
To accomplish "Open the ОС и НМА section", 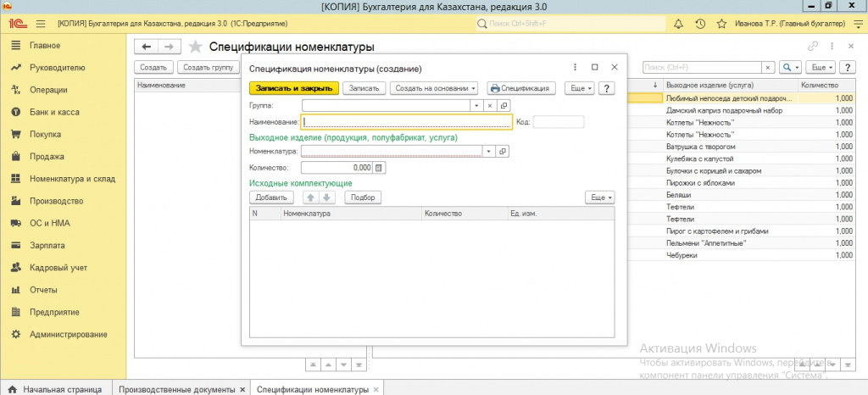I will click(50, 223).
